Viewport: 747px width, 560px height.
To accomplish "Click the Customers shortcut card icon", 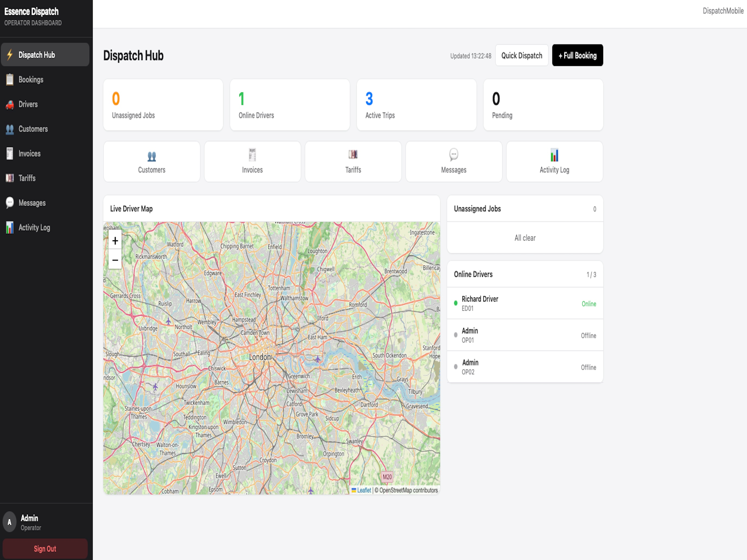I will click(x=152, y=156).
